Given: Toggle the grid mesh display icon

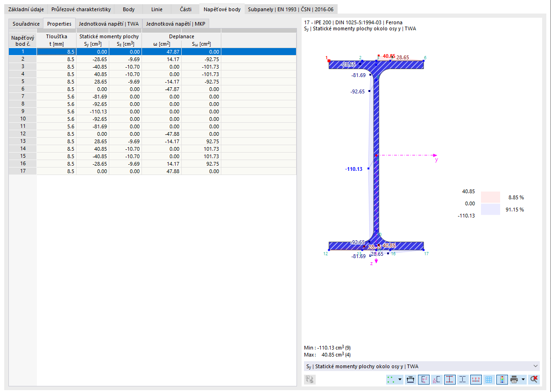Looking at the screenshot, I should point(488,379).
